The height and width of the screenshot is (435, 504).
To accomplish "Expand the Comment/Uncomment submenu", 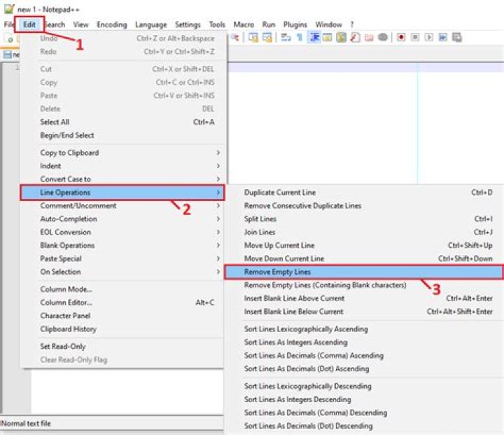I will (x=122, y=206).
